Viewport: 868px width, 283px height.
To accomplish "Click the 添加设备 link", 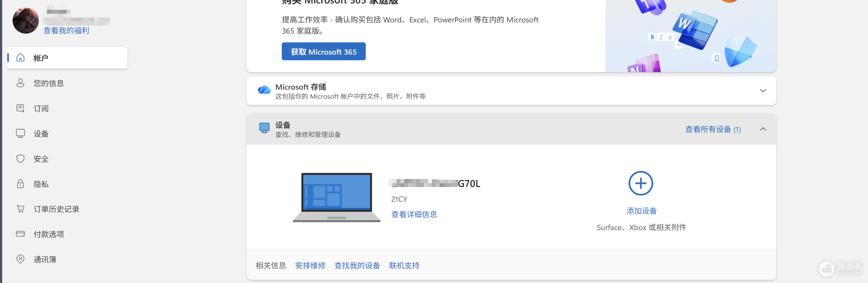I will tap(642, 211).
